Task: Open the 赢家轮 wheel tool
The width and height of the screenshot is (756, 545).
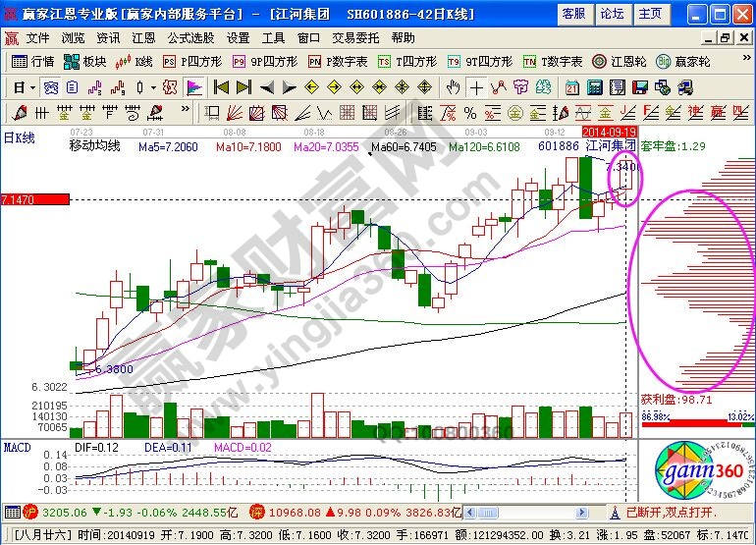Action: [x=684, y=61]
